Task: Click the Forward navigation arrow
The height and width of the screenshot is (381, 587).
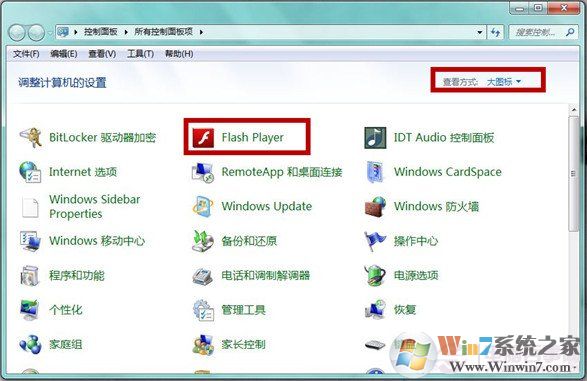Action: coord(36,33)
